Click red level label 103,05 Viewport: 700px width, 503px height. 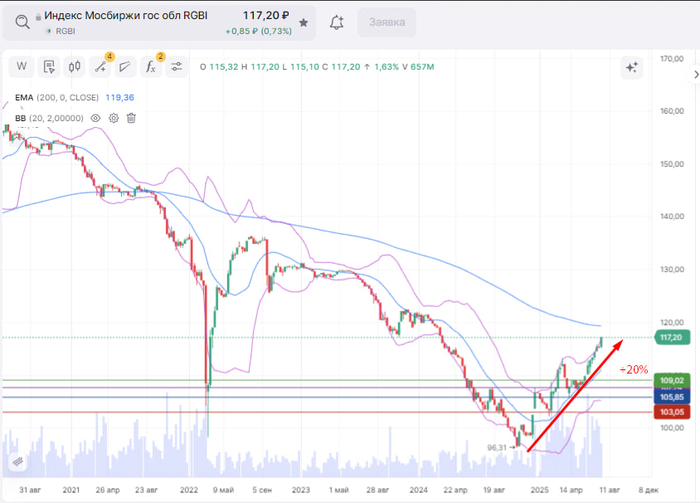tap(672, 412)
